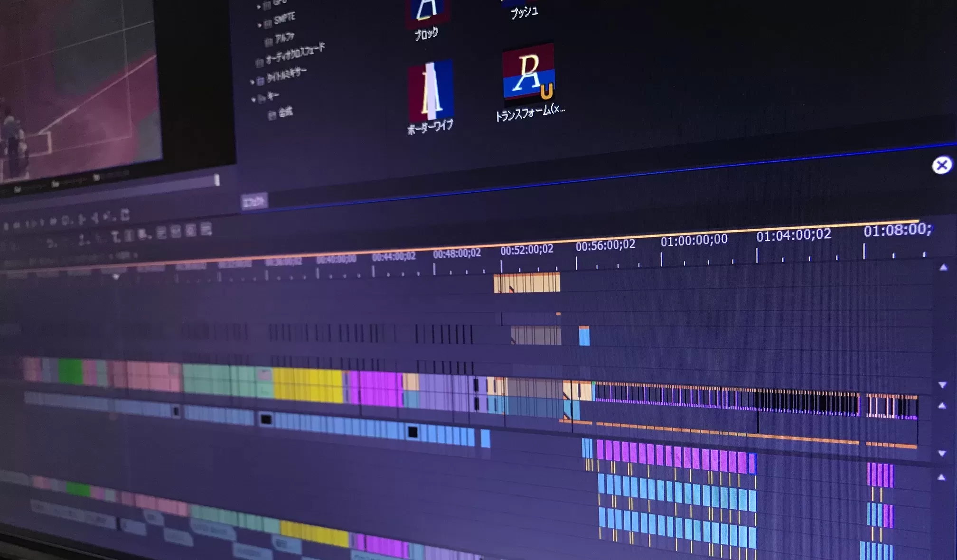The height and width of the screenshot is (560, 957).
Task: Select the yellow clip on the video track
Action: (308, 385)
